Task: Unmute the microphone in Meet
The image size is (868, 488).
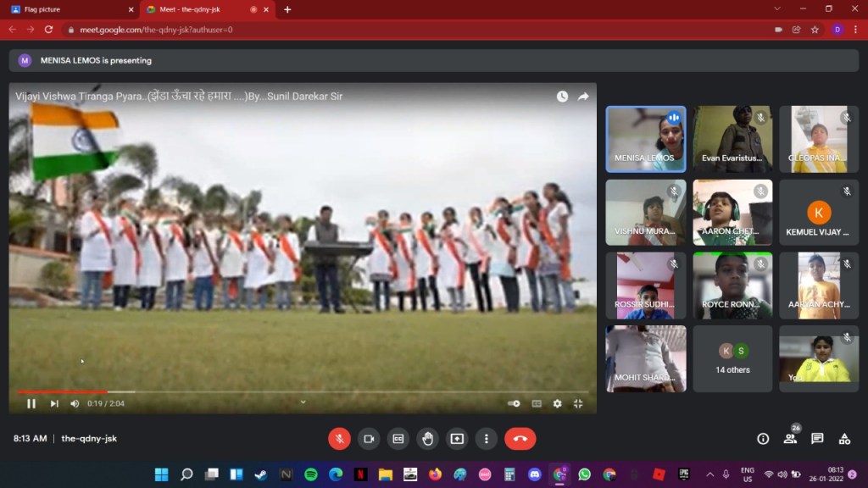Action: [339, 438]
